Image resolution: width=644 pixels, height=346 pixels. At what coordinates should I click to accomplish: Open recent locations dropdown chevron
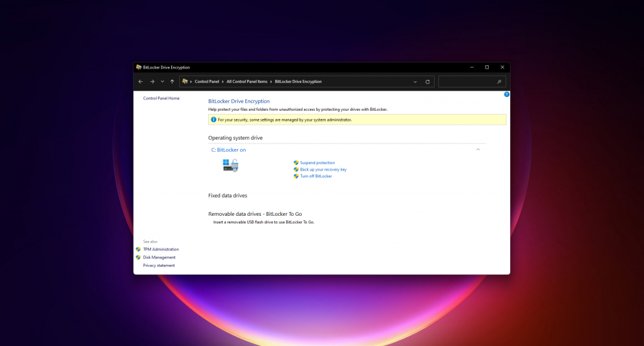tap(162, 82)
